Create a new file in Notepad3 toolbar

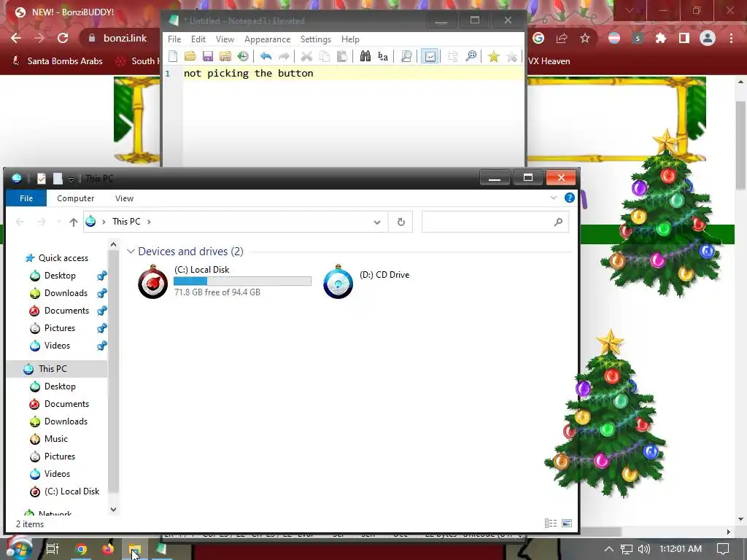click(x=173, y=57)
